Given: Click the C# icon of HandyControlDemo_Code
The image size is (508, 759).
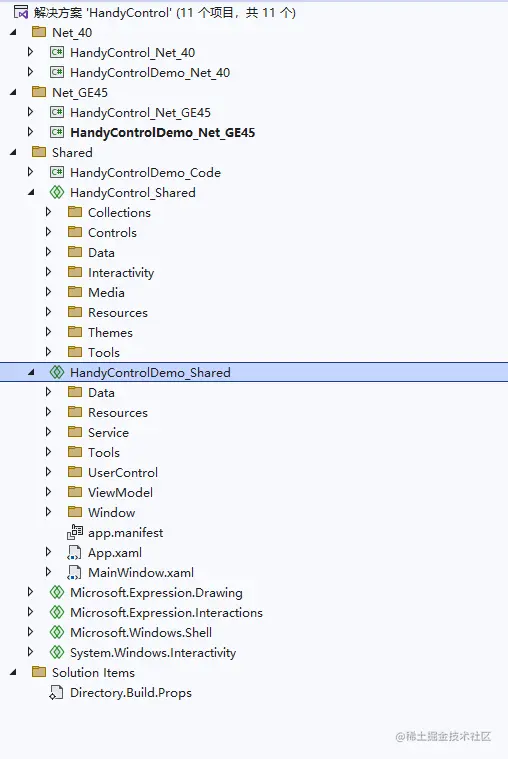Looking at the screenshot, I should tap(57, 172).
